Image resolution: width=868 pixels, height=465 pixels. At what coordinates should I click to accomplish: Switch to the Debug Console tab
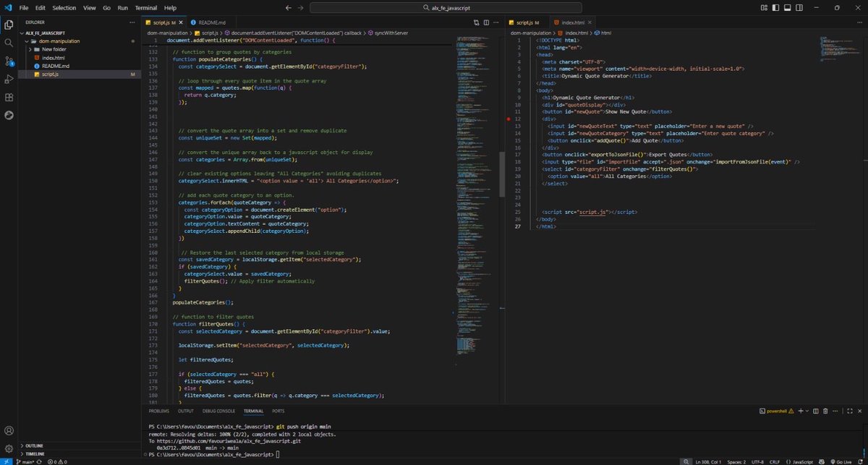219,411
